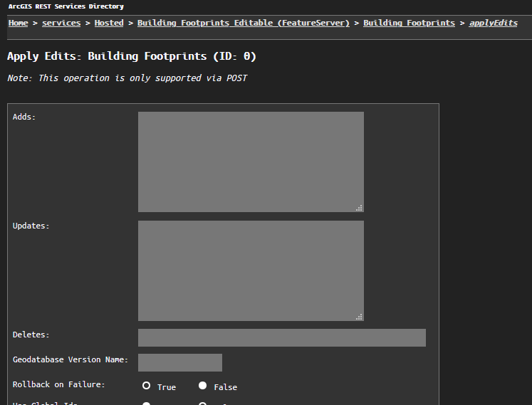Click the Geodatabase Version Name field

(x=179, y=362)
